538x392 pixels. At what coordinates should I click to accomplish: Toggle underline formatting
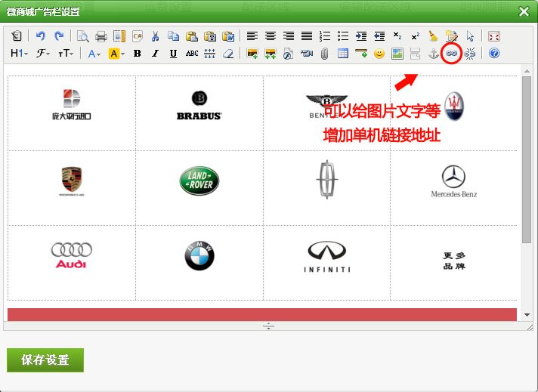(x=173, y=54)
